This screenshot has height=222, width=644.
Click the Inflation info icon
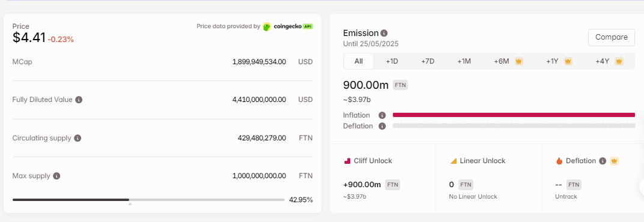382,115
